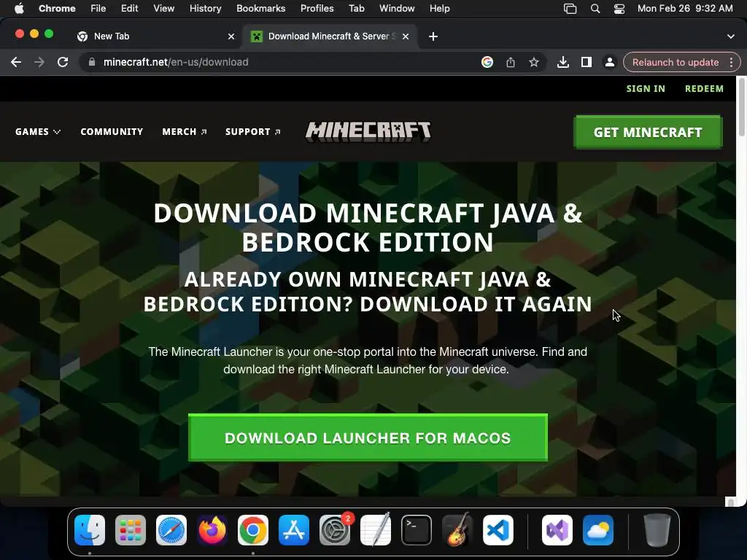This screenshot has width=747, height=560.
Task: Click the site lock icon in address bar
Action: click(92, 62)
